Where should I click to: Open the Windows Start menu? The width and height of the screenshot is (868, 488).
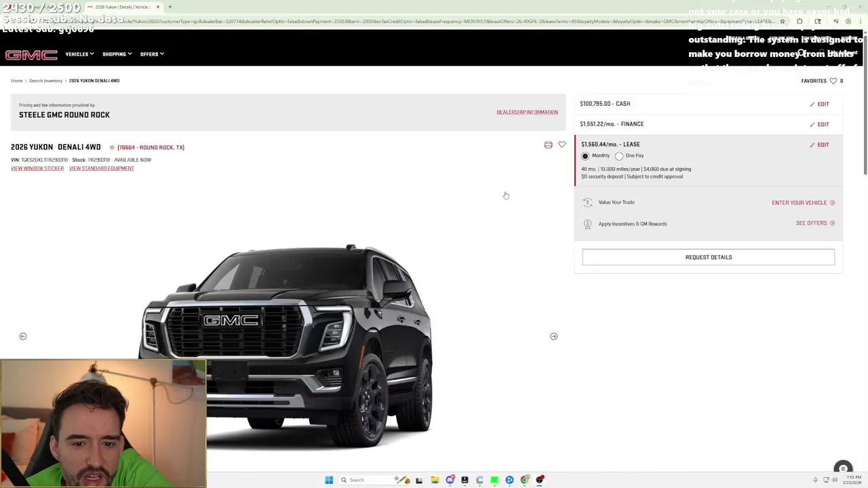pyautogui.click(x=329, y=480)
